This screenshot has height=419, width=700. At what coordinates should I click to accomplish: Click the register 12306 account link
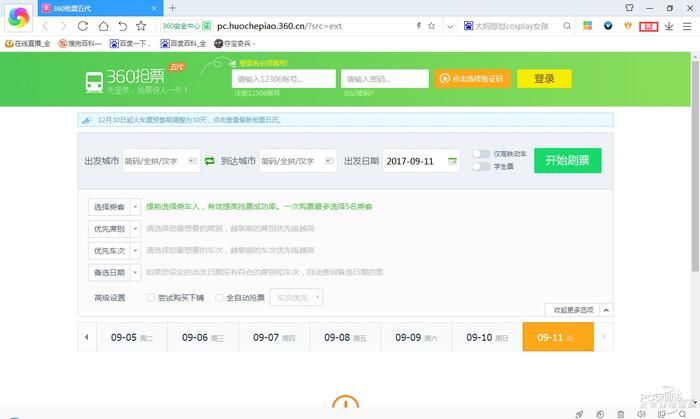click(257, 93)
